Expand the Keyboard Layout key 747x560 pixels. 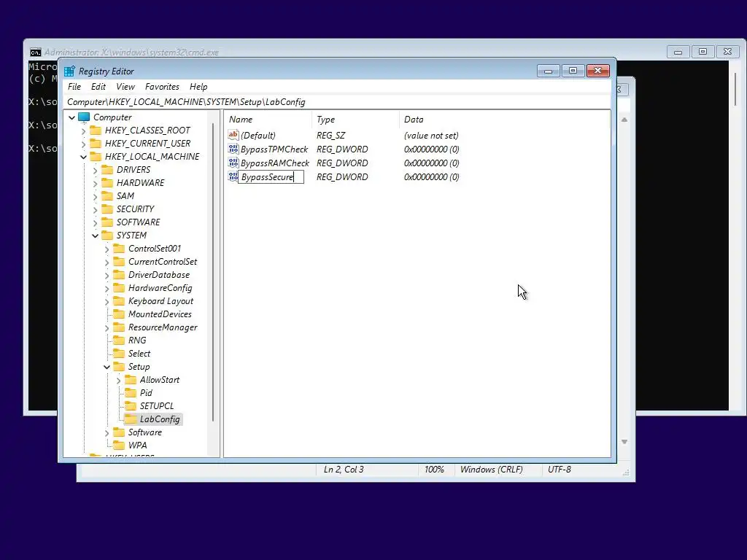coord(107,301)
